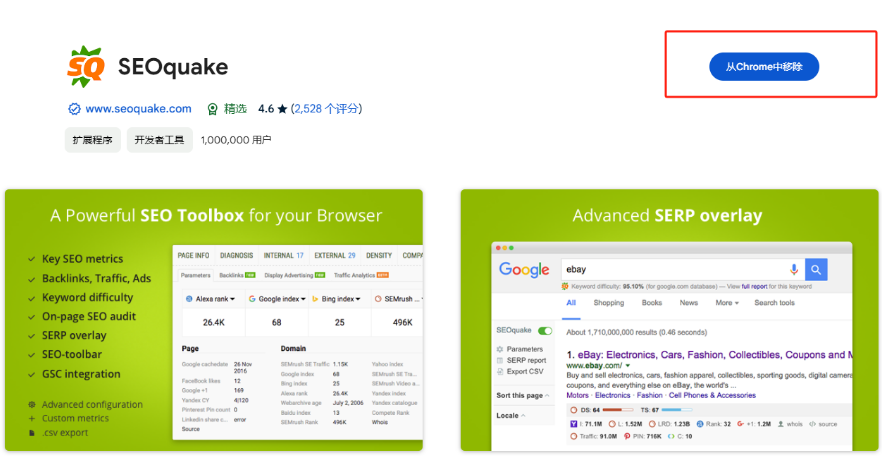Select the Parameters sub-tab
Image resolution: width=882 pixels, height=456 pixels.
(x=196, y=276)
